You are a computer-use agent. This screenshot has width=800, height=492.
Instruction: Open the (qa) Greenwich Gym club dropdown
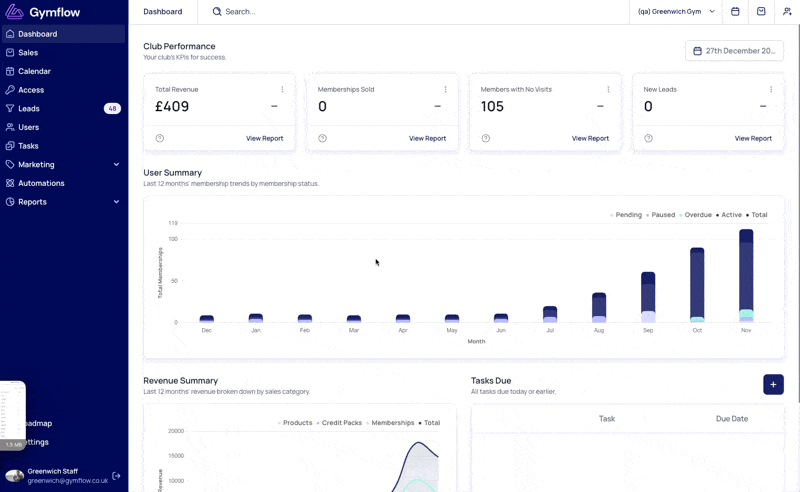point(676,11)
